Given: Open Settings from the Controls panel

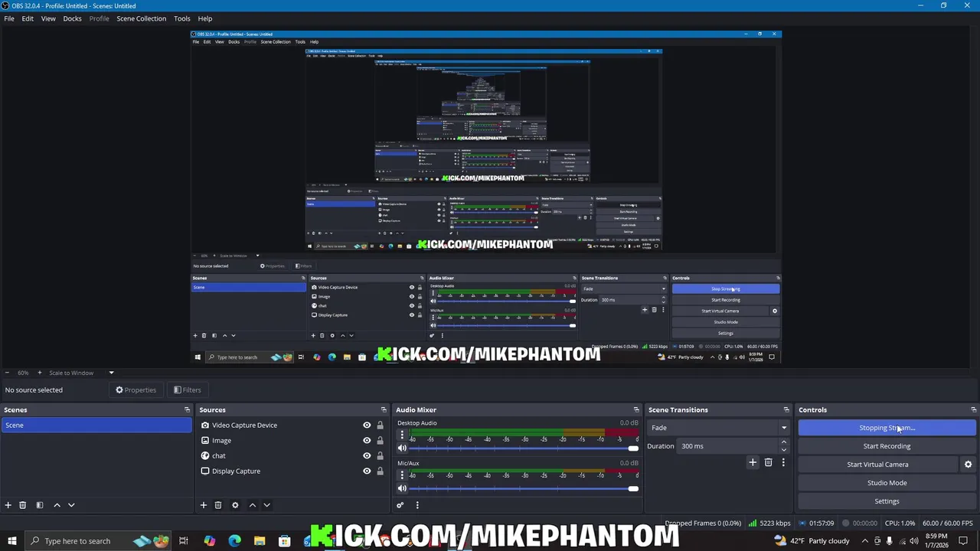Looking at the screenshot, I should pyautogui.click(x=887, y=501).
